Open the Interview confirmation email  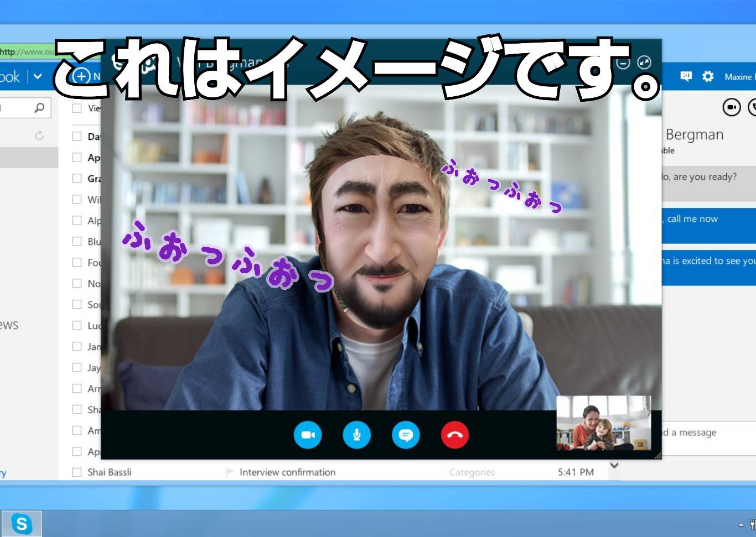point(287,472)
